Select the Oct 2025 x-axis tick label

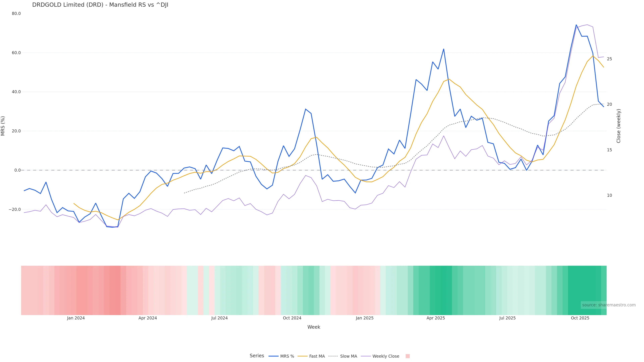[x=580, y=318]
